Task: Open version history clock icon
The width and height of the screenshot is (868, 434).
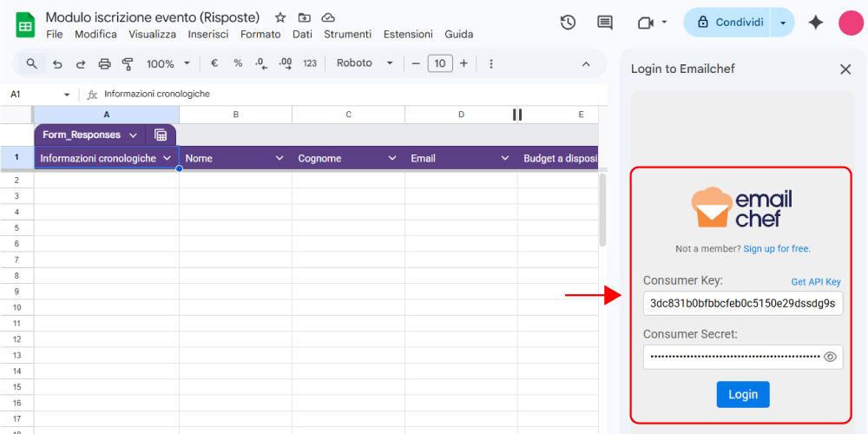Action: 568,23
